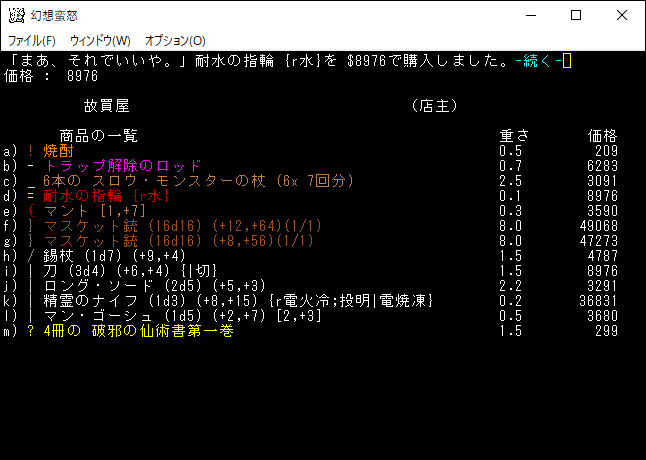Minimize the 幻想蛮怒 window
Viewport: 646px width, 460px height.
click(530, 15)
